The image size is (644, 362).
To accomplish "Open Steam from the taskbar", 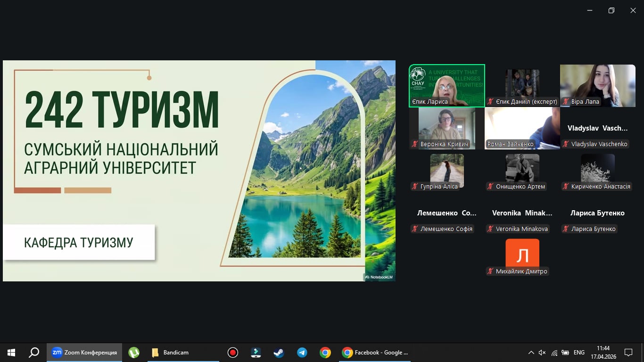I will 279,353.
